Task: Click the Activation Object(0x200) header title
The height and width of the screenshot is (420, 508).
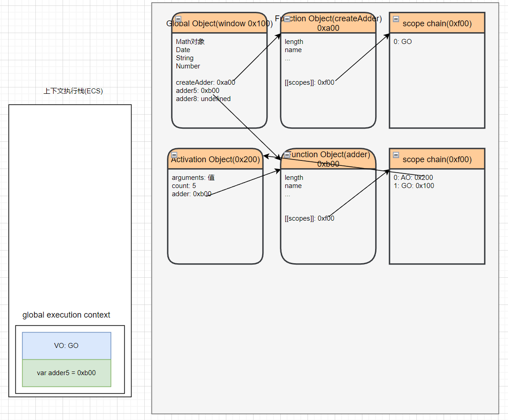Action: coord(215,159)
